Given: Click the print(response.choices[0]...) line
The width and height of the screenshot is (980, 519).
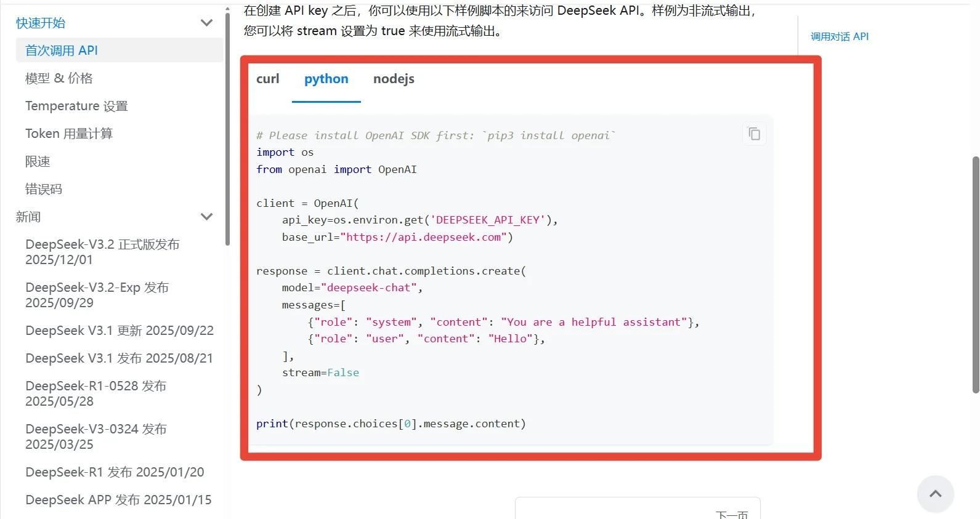Looking at the screenshot, I should pyautogui.click(x=391, y=424).
